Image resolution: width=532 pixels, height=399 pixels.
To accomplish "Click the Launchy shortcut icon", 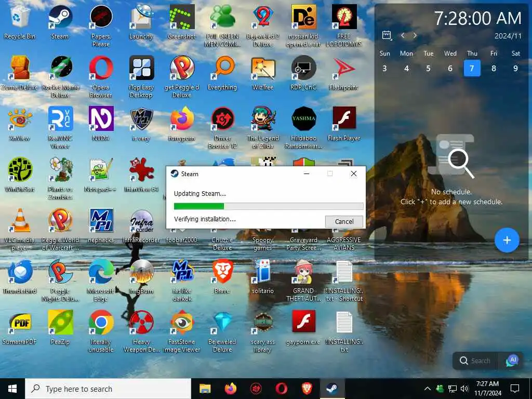I will [141, 17].
